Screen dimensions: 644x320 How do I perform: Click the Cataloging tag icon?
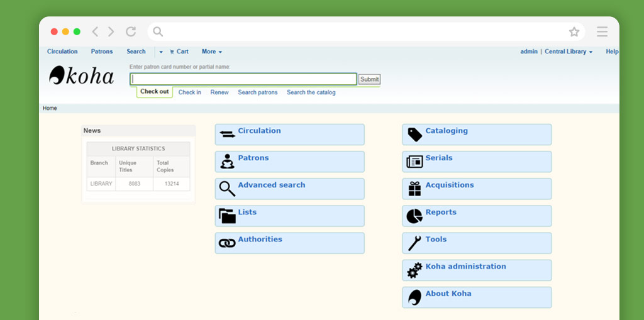coord(414,135)
